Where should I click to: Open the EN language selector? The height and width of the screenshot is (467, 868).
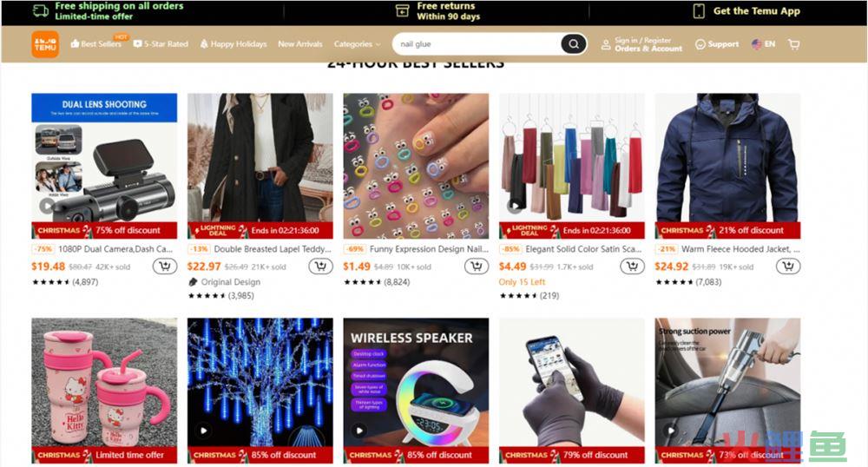click(763, 44)
